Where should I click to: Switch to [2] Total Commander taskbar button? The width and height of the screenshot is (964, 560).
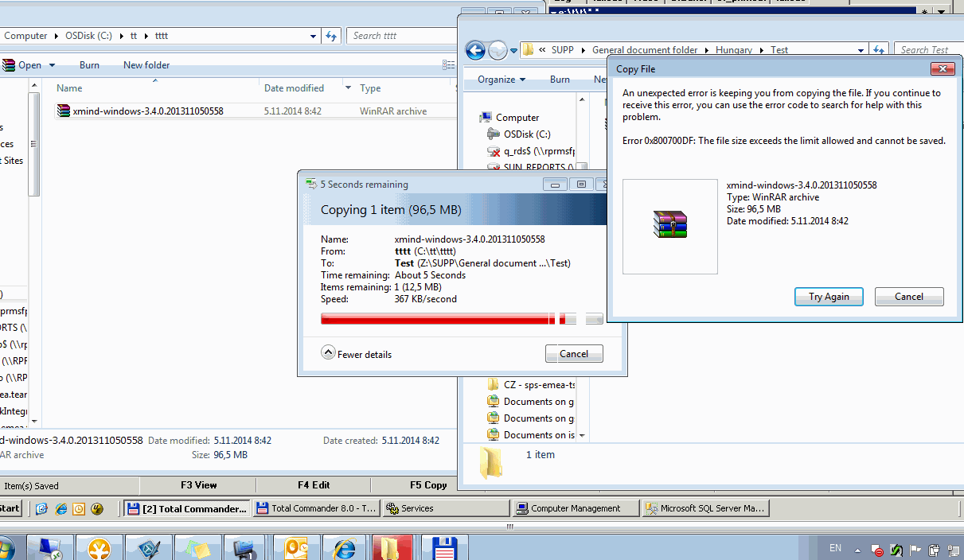point(187,508)
